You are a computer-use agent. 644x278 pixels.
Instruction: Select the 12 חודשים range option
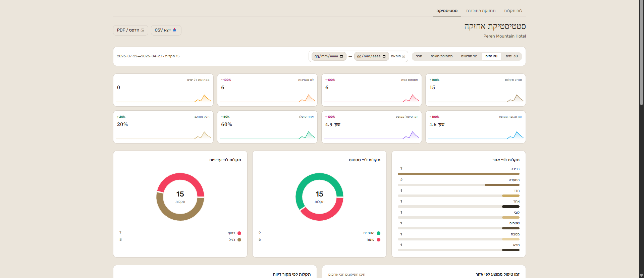tap(469, 56)
